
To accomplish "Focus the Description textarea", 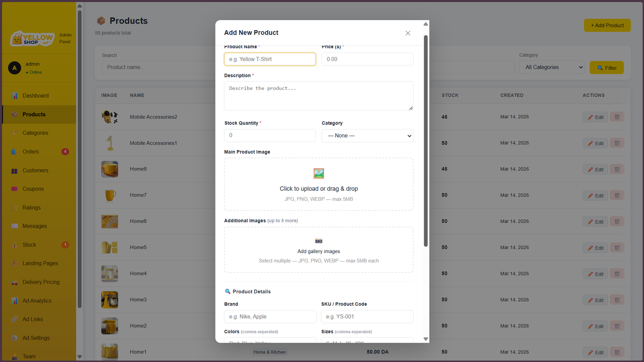I will coord(318,96).
